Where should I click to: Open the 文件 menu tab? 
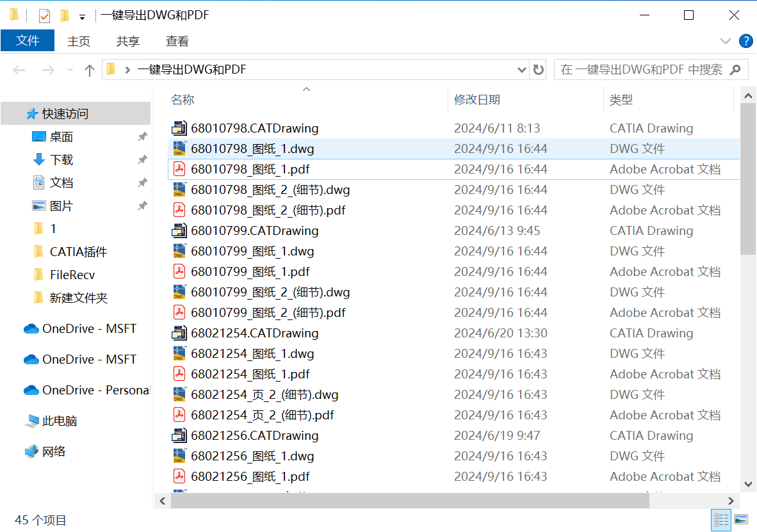28,41
